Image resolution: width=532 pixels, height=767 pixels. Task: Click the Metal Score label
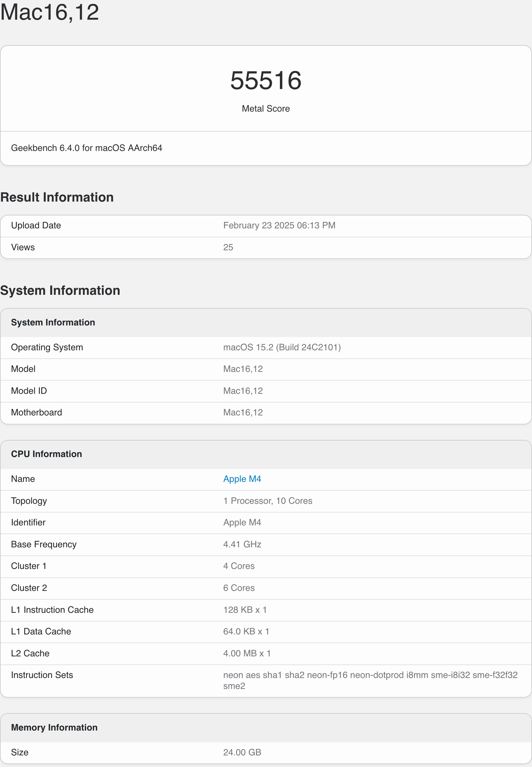[266, 108]
